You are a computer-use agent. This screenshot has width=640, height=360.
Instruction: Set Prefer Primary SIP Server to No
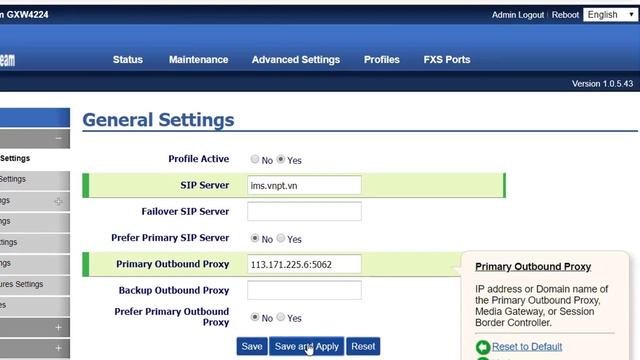(x=255, y=238)
